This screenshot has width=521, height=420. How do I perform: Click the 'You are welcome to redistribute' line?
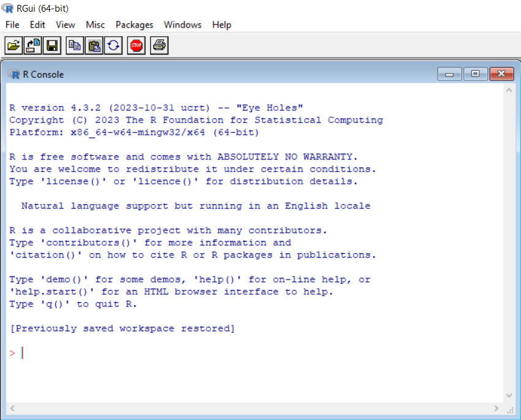pyautogui.click(x=192, y=169)
